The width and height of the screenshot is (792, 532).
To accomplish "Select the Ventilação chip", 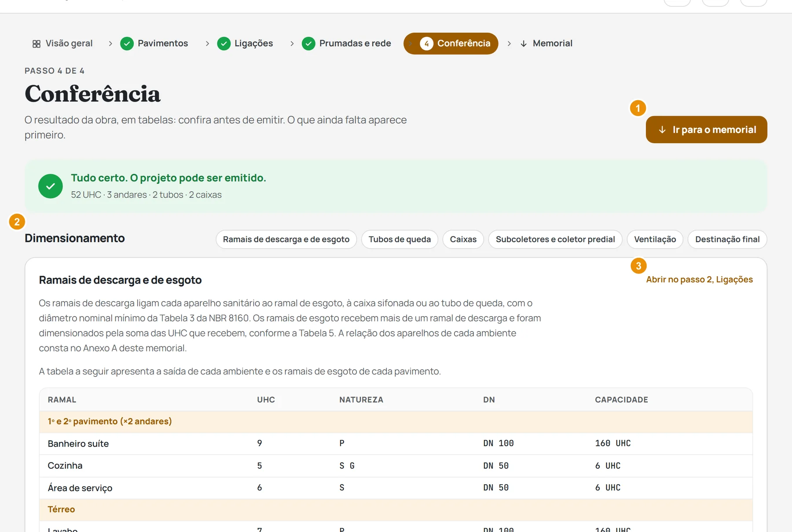I will 655,240.
